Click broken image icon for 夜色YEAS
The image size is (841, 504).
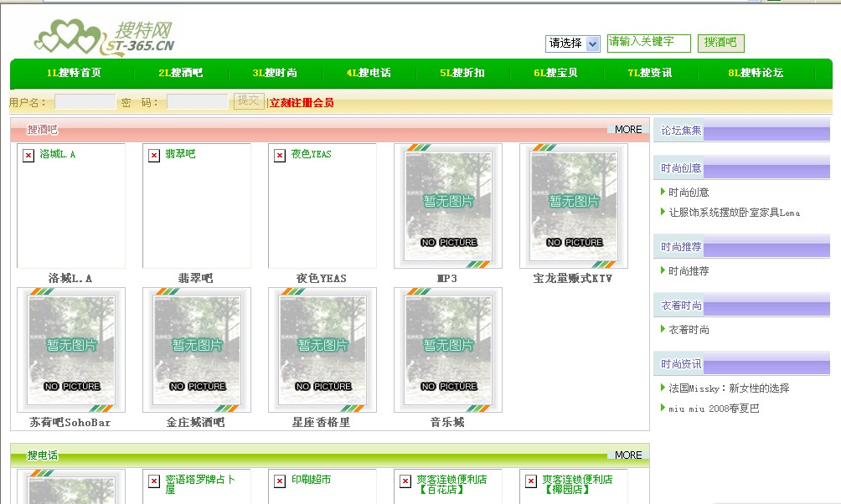coord(280,156)
